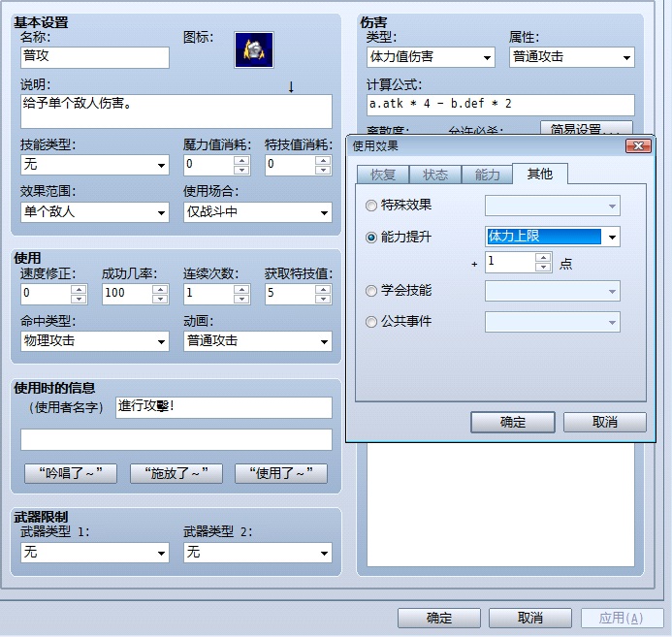Screen dimensions: 672x637
Task: Open the 动画 普通攻击 dropdown
Action: point(258,341)
